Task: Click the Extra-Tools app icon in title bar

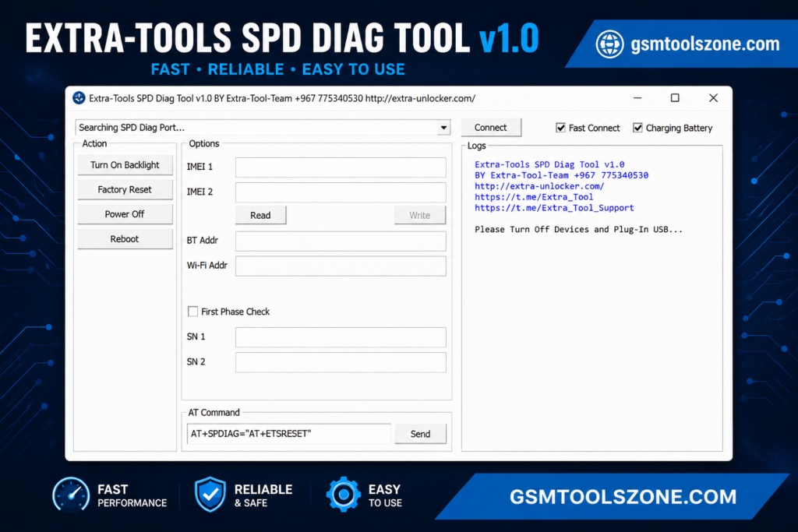Action: tap(79, 97)
